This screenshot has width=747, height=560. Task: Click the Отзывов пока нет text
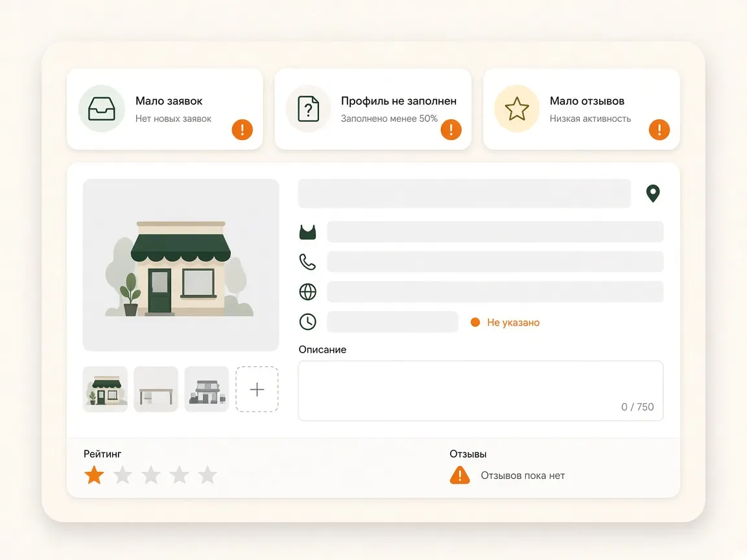(523, 476)
